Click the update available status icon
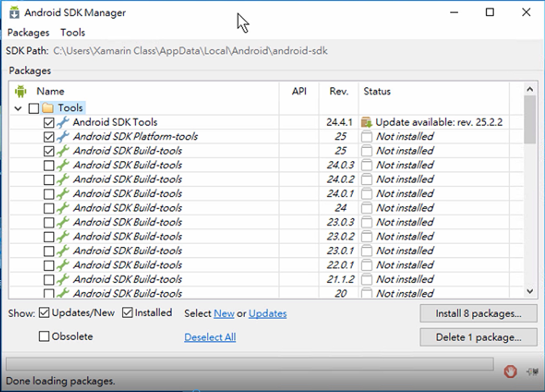545x392 pixels. (x=366, y=122)
